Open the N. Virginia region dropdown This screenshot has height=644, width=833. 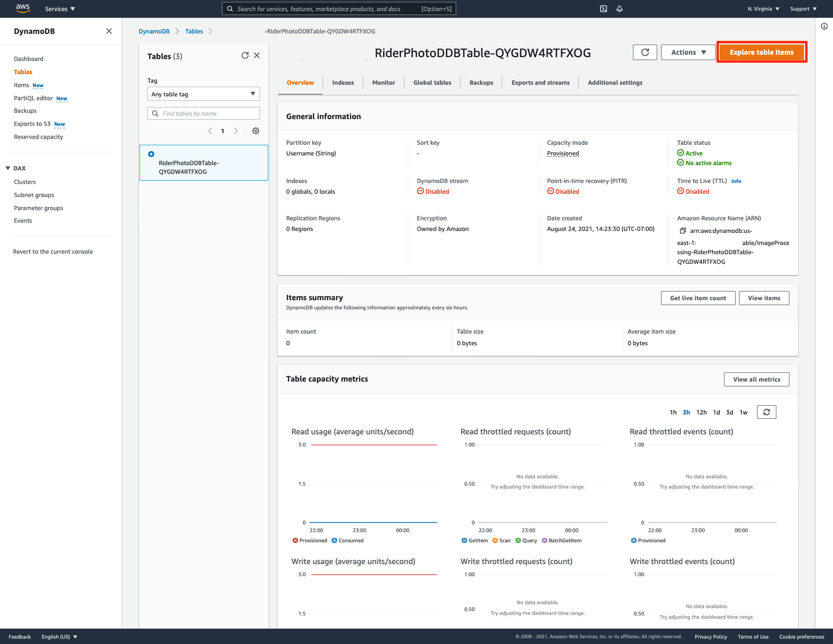point(763,9)
